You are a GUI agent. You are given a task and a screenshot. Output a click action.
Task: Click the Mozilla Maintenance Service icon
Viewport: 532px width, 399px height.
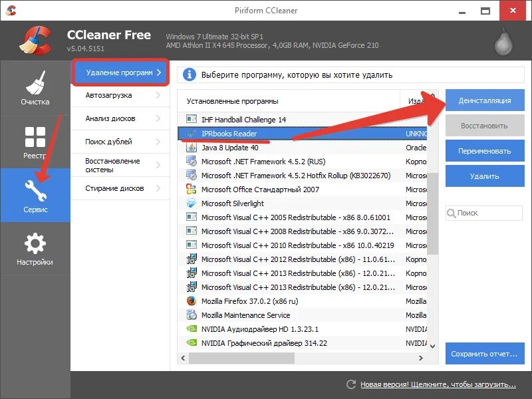(192, 315)
